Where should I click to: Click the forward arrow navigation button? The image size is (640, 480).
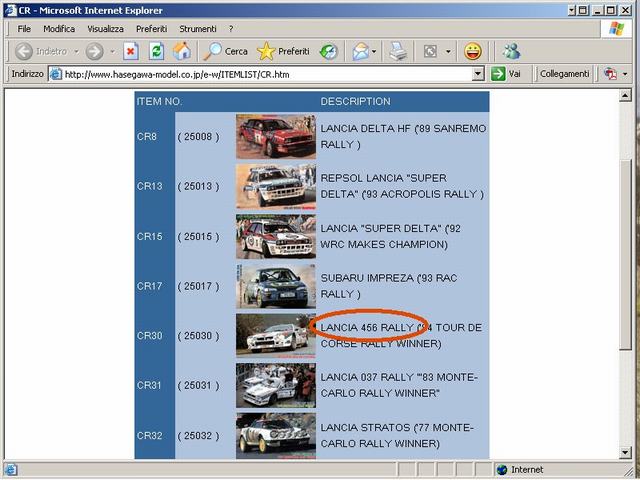pos(94,51)
